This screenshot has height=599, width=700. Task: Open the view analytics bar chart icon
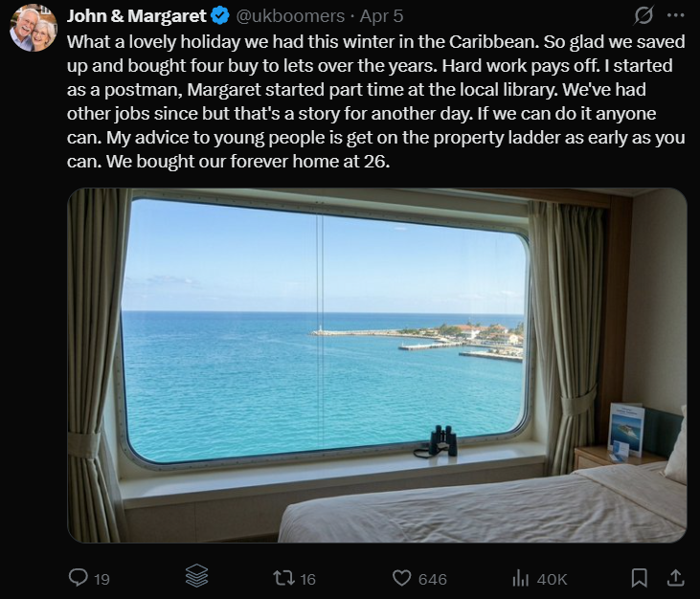(x=521, y=578)
